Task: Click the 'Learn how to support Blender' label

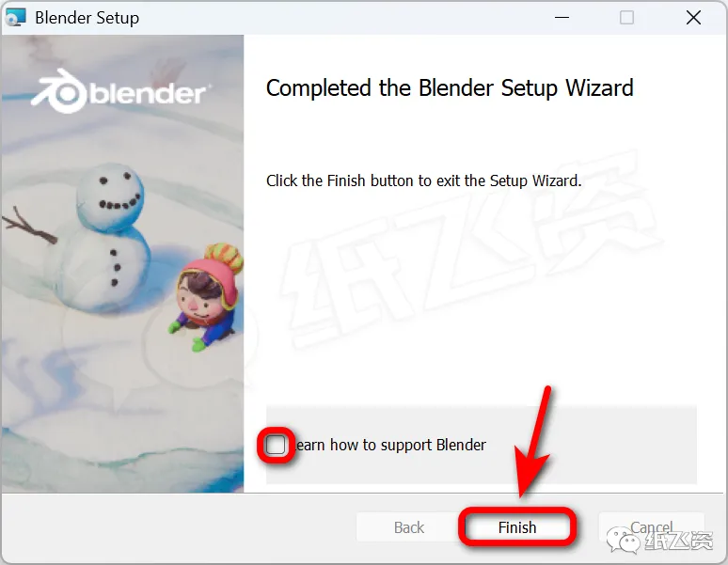Action: click(390, 445)
